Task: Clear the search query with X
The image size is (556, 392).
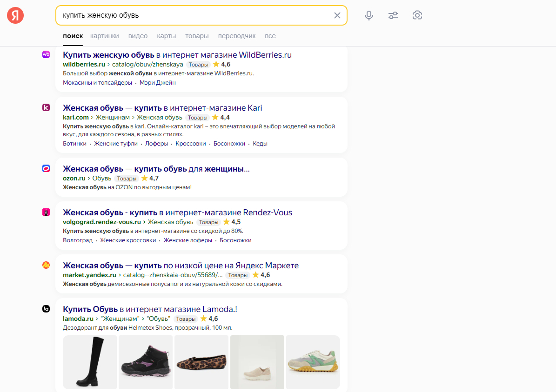Action: pyautogui.click(x=337, y=15)
